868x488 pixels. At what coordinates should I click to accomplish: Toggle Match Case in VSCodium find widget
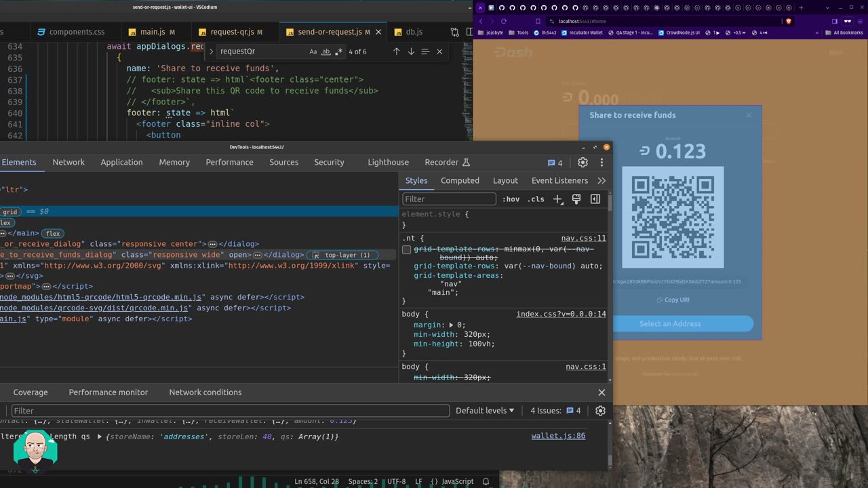[x=313, y=52]
